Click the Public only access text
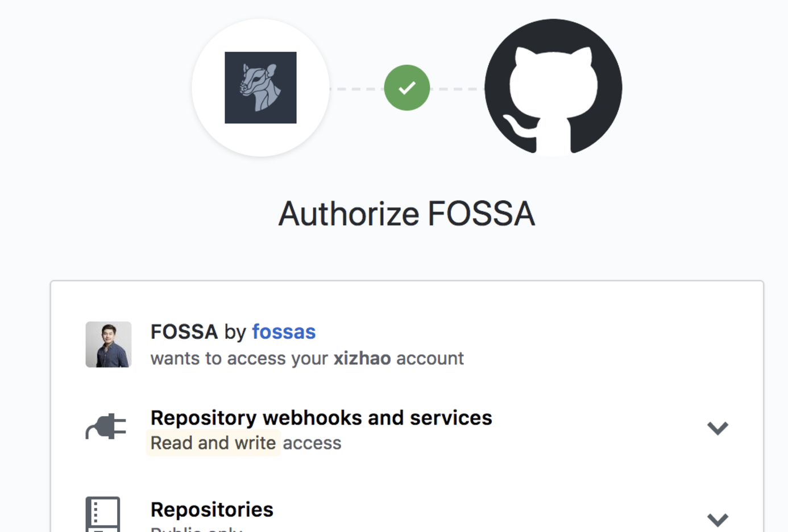This screenshot has height=532, width=788. point(196,529)
